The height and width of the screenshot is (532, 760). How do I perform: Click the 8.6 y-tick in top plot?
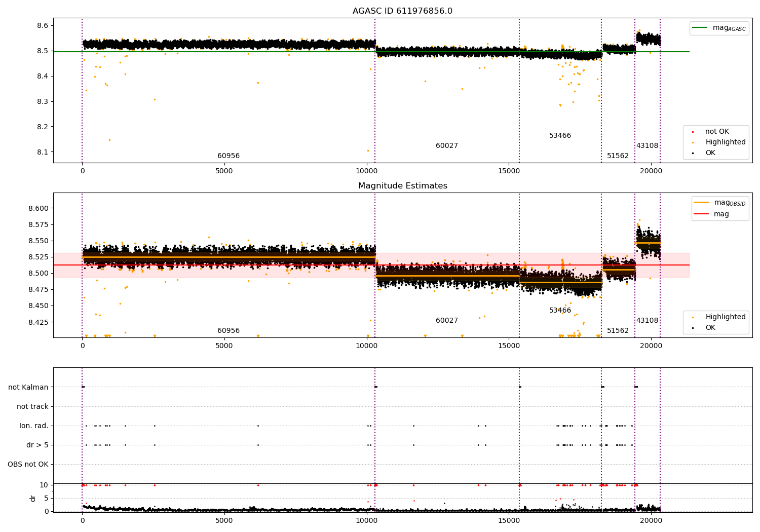(43, 25)
